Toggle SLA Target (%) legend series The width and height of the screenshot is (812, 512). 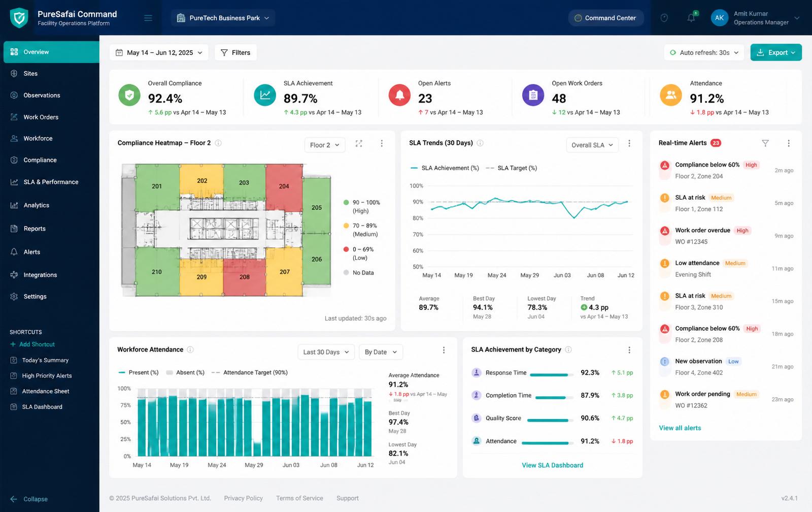point(511,168)
